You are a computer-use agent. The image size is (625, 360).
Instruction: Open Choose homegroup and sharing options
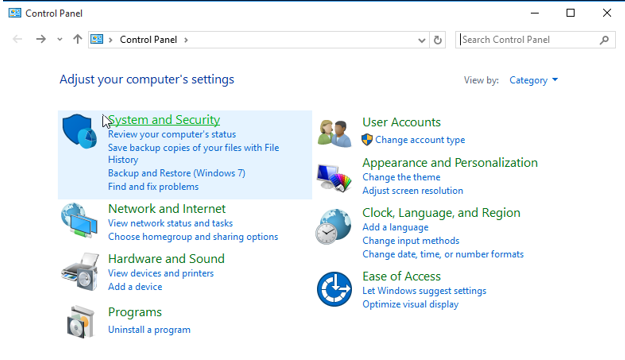(x=193, y=237)
